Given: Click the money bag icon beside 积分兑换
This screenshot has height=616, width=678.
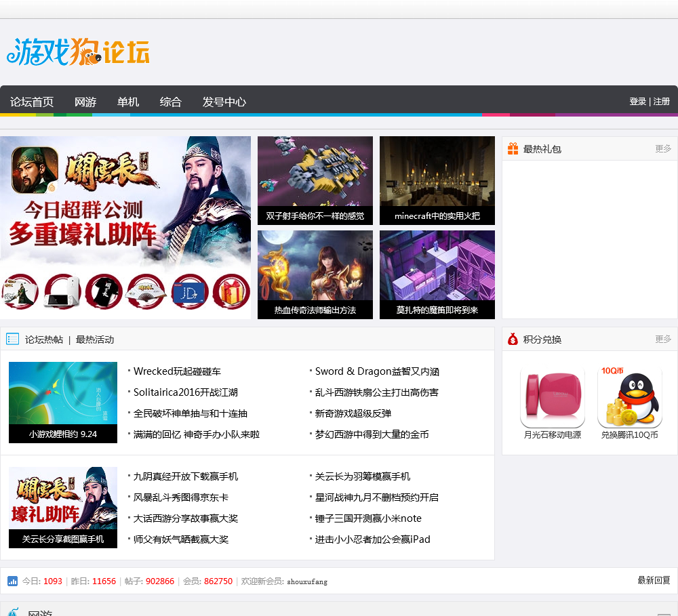Looking at the screenshot, I should pos(513,339).
